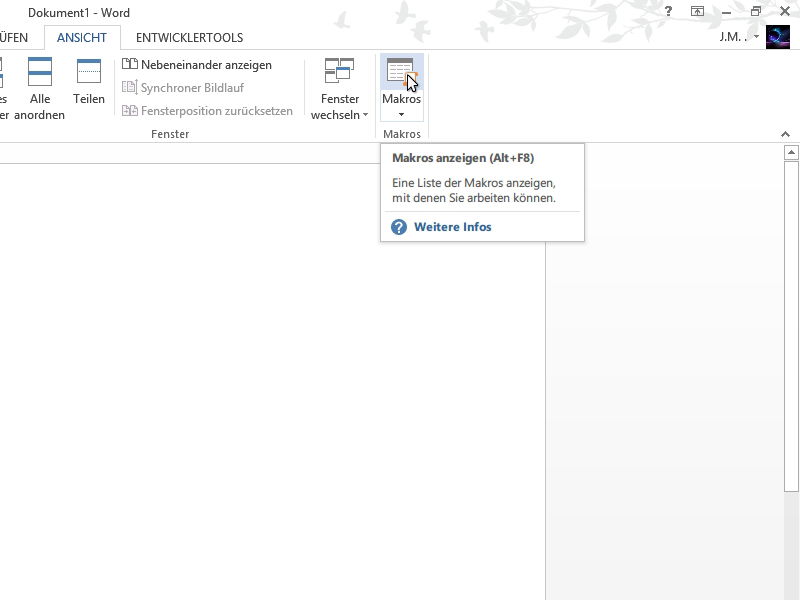
Task: Restore down the Word window
Action: click(x=756, y=11)
